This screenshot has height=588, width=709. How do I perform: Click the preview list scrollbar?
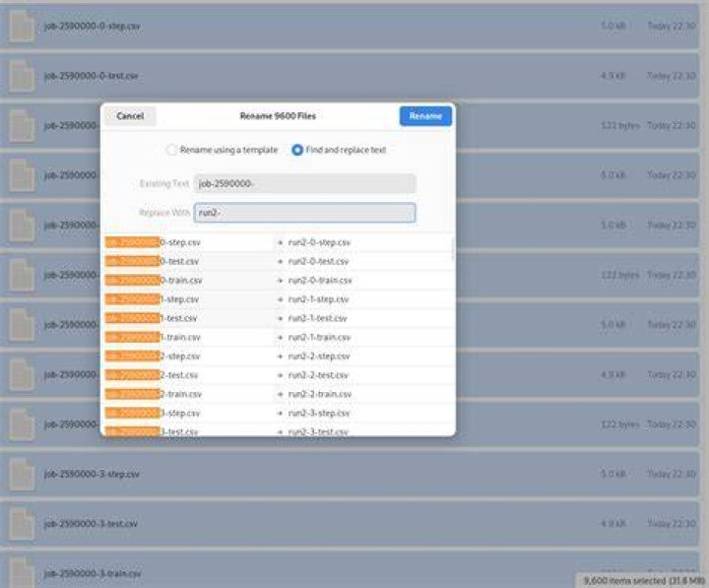click(x=453, y=249)
